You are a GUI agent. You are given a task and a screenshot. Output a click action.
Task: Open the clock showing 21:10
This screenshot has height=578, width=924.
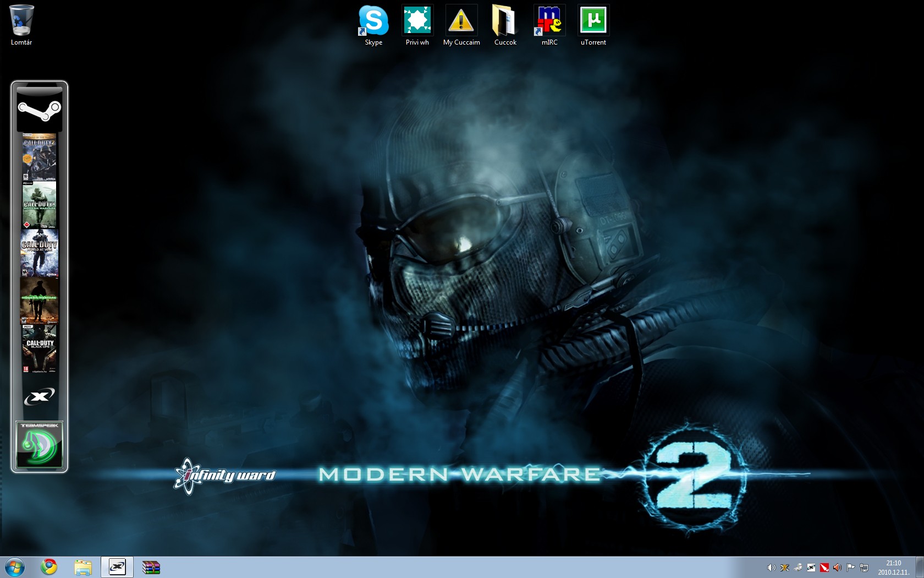894,568
